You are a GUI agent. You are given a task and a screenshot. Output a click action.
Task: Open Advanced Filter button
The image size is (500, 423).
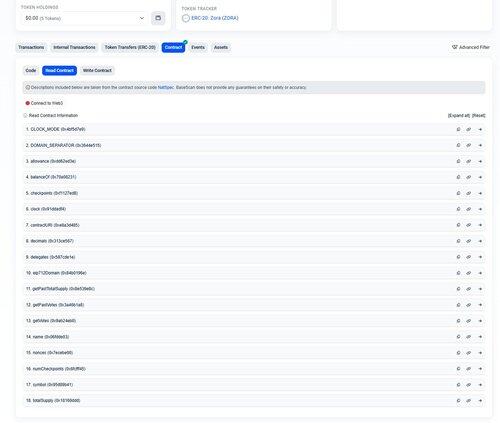pyautogui.click(x=471, y=47)
